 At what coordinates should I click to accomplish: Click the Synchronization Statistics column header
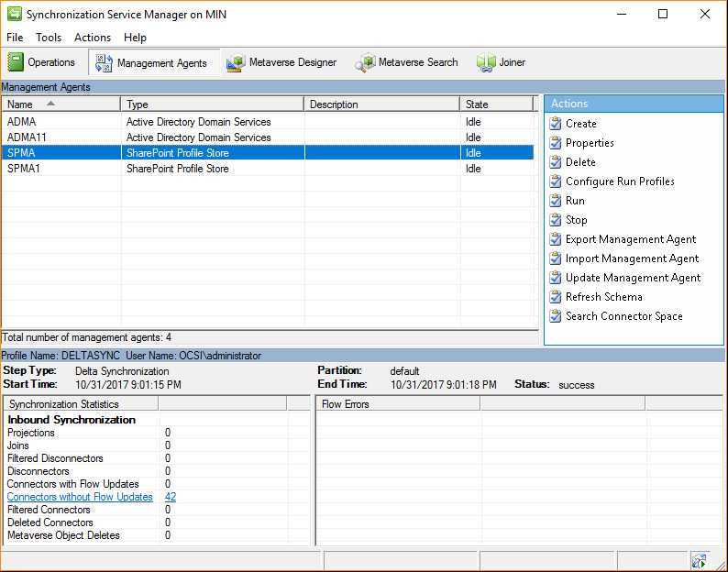click(x=81, y=404)
